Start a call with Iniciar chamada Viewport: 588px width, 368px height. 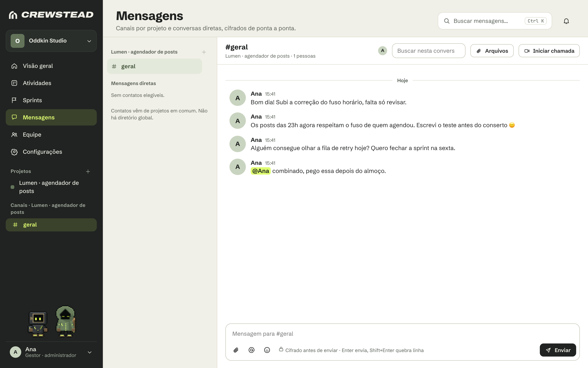(x=549, y=51)
